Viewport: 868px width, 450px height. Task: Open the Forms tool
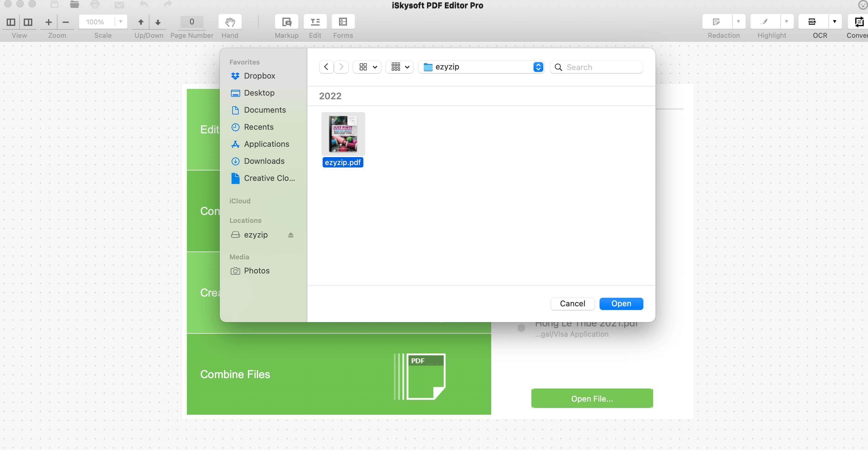tap(343, 22)
